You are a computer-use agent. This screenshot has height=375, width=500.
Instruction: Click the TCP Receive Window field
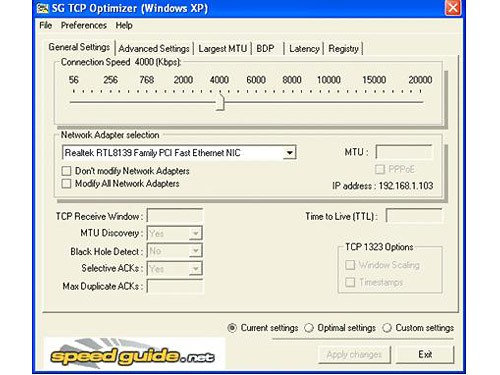[175, 216]
